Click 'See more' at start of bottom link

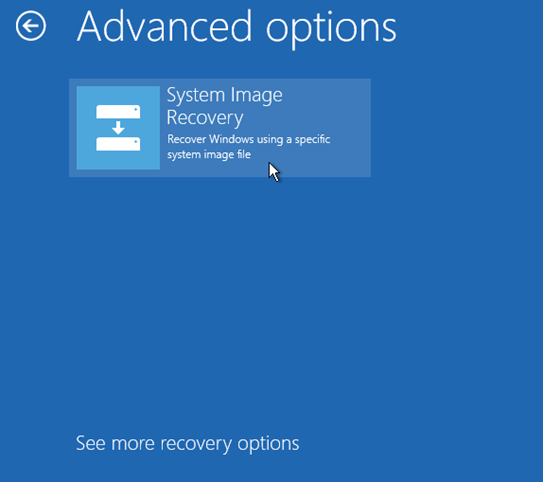click(x=115, y=444)
